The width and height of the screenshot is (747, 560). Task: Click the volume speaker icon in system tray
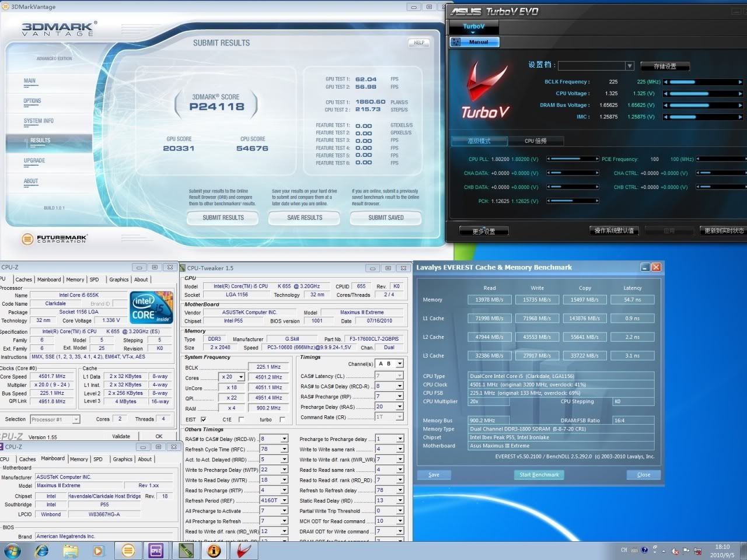coord(675,550)
